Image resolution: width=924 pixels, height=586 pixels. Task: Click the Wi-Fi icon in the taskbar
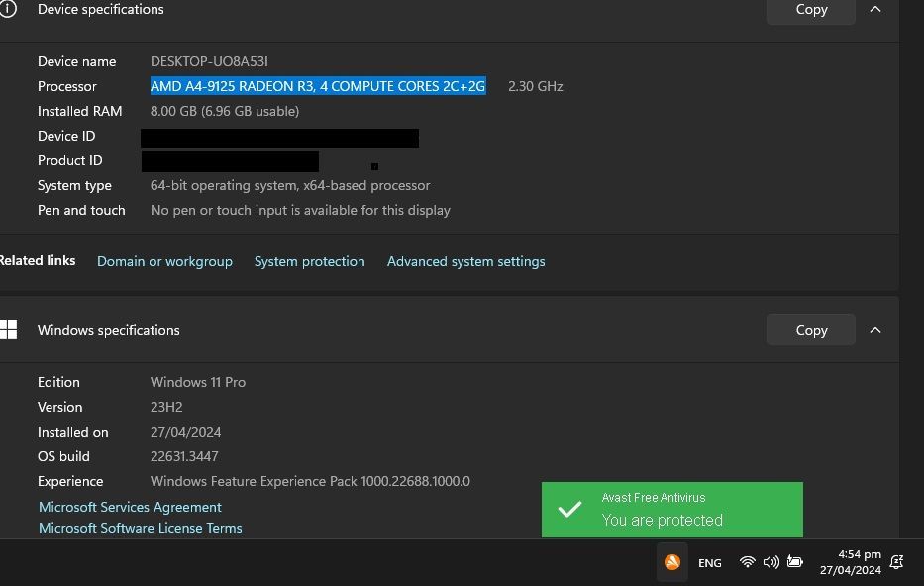pyautogui.click(x=748, y=562)
